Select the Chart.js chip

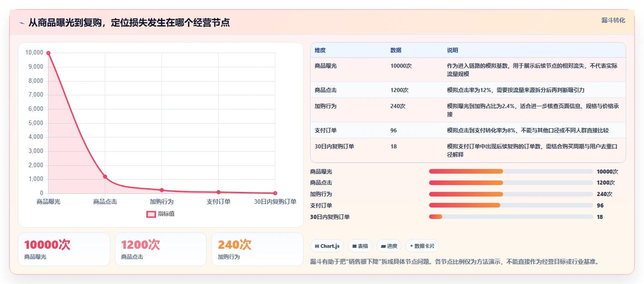pos(327,246)
